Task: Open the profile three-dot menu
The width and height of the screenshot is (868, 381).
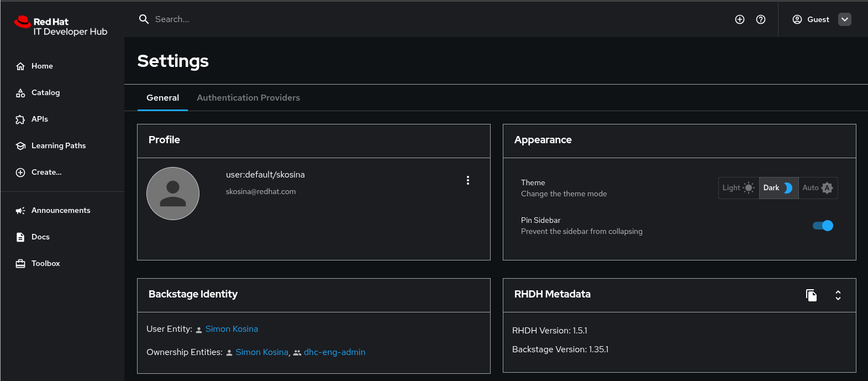Action: tap(468, 180)
